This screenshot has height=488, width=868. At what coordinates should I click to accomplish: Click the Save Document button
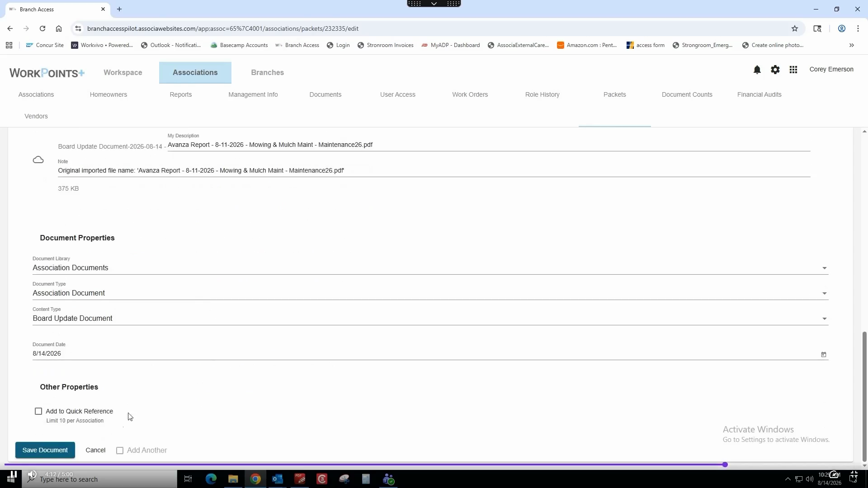click(x=45, y=450)
